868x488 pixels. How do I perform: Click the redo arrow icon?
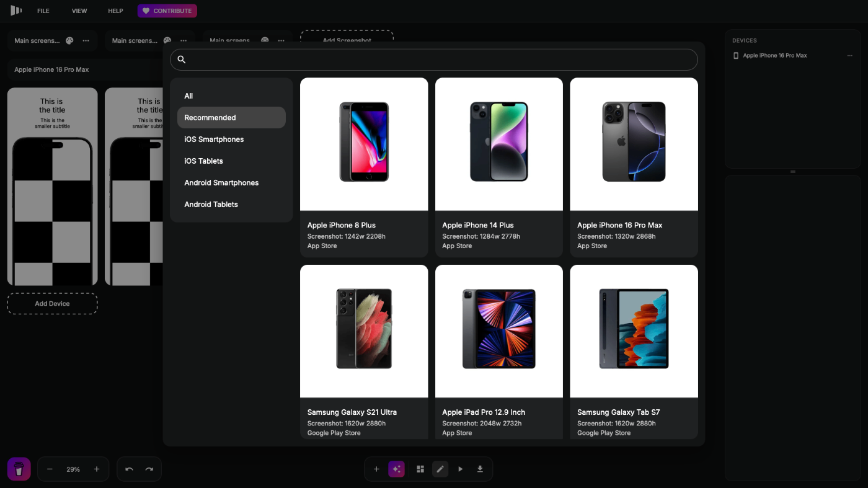pyautogui.click(x=149, y=469)
